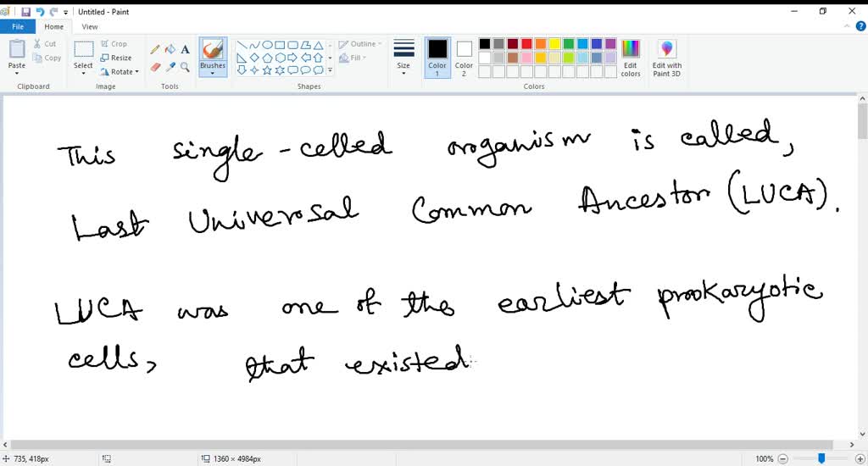Switch the active color slot to Color 2
Viewport: 868px width, 466px height.
[464, 56]
